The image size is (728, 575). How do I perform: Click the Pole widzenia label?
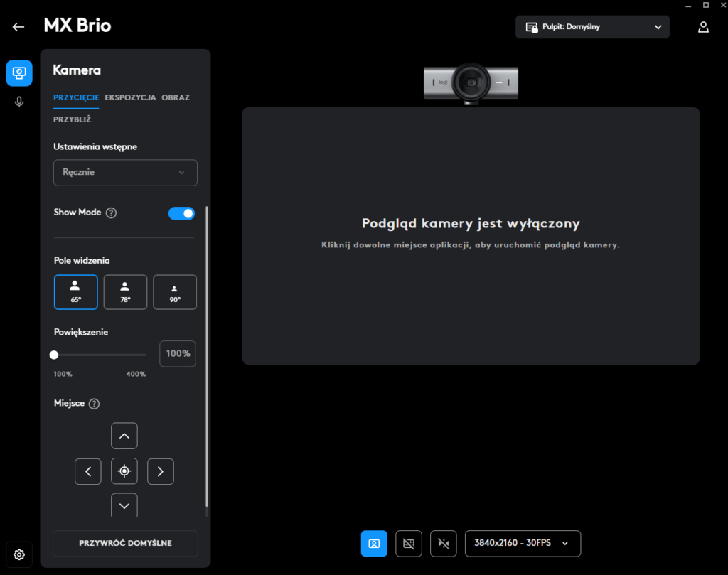(x=82, y=260)
